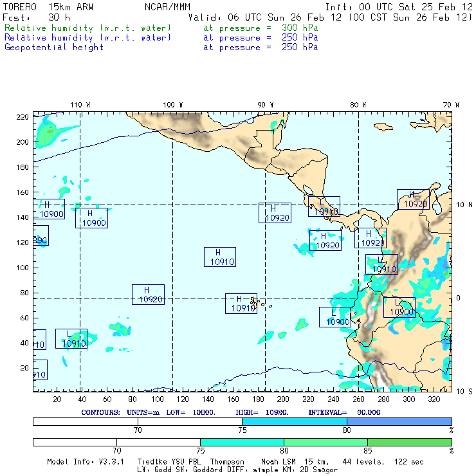Viewport: 476px width, 476px height.
Task: Click the 'TORERO 15km ARW' title text
Action: [48, 6]
